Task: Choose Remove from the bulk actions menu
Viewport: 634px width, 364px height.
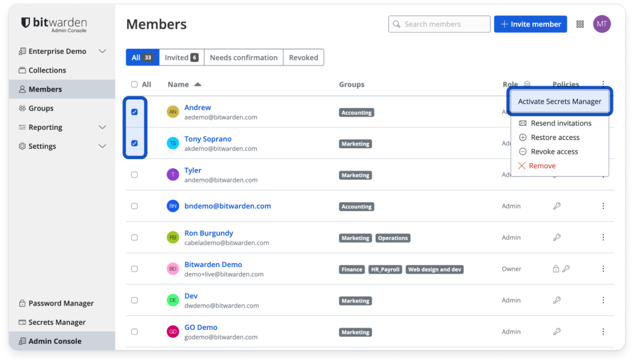Action: [x=560, y=166]
